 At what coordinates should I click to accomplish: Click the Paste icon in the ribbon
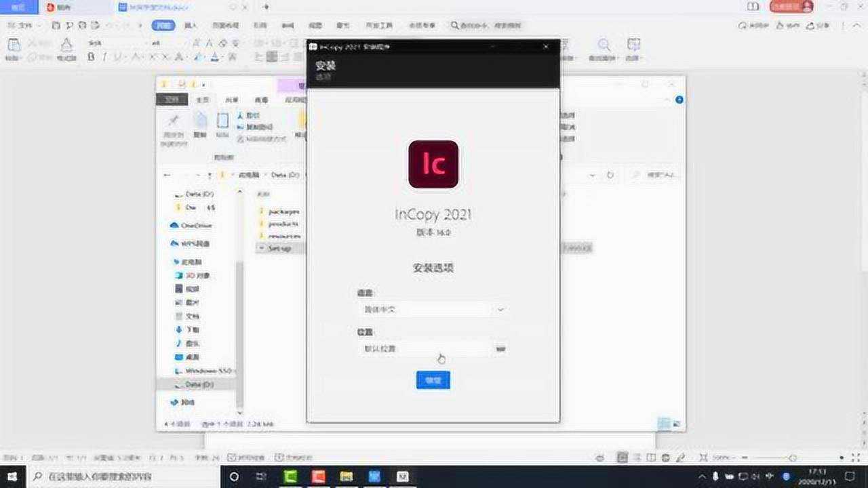(x=13, y=49)
